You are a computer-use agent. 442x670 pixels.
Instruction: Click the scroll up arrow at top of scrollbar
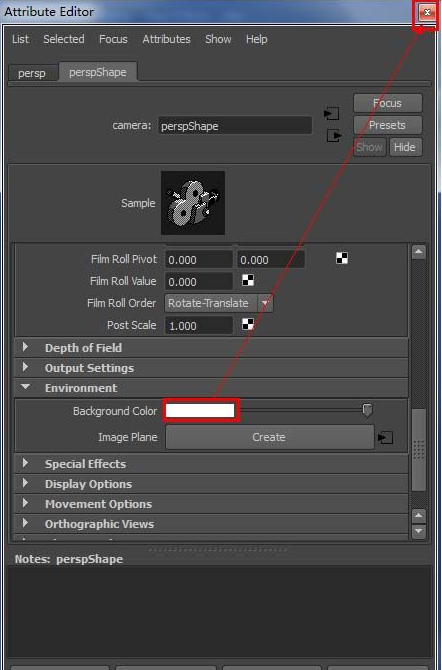(419, 252)
